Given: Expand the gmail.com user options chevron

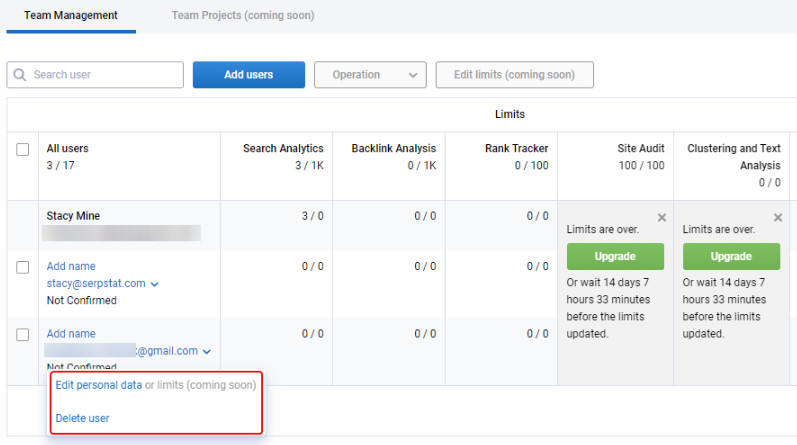Looking at the screenshot, I should point(206,351).
